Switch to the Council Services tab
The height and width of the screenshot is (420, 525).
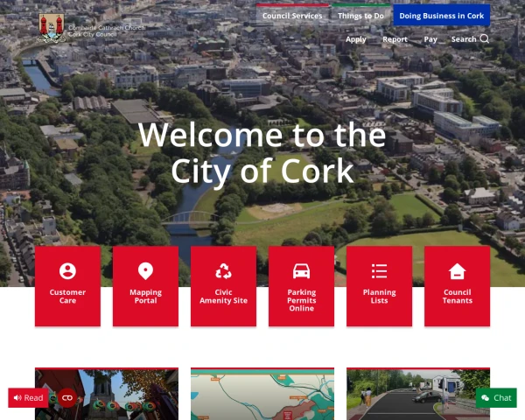pos(292,16)
